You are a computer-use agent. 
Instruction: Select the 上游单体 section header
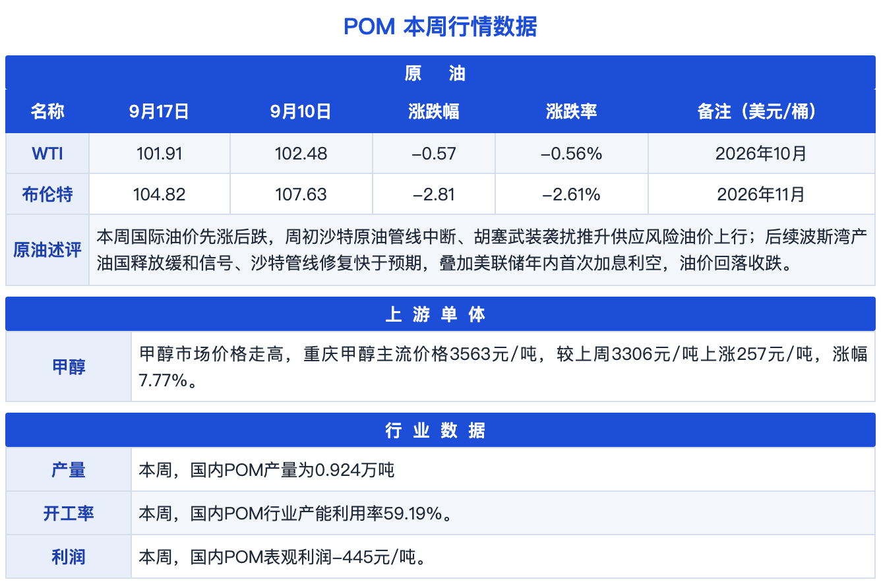440,314
